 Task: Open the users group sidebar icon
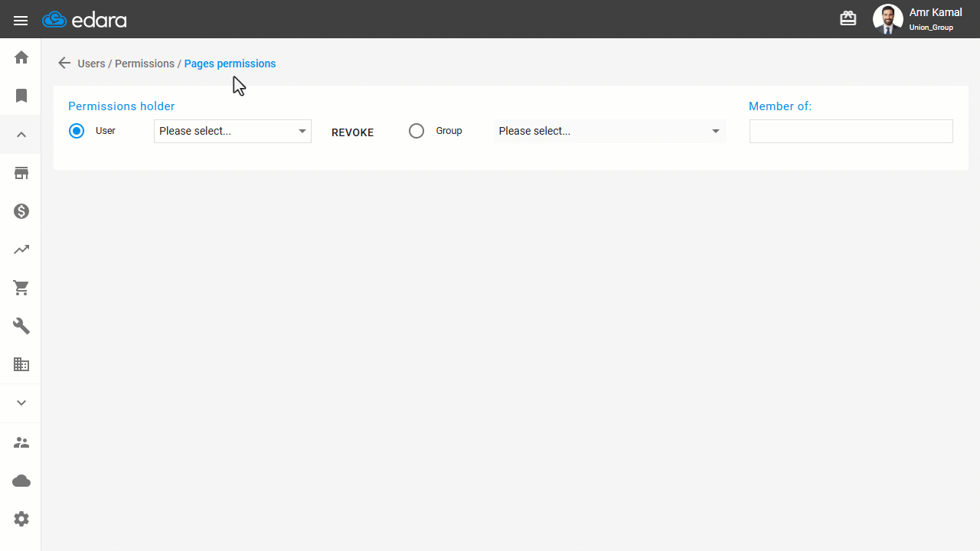click(21, 442)
